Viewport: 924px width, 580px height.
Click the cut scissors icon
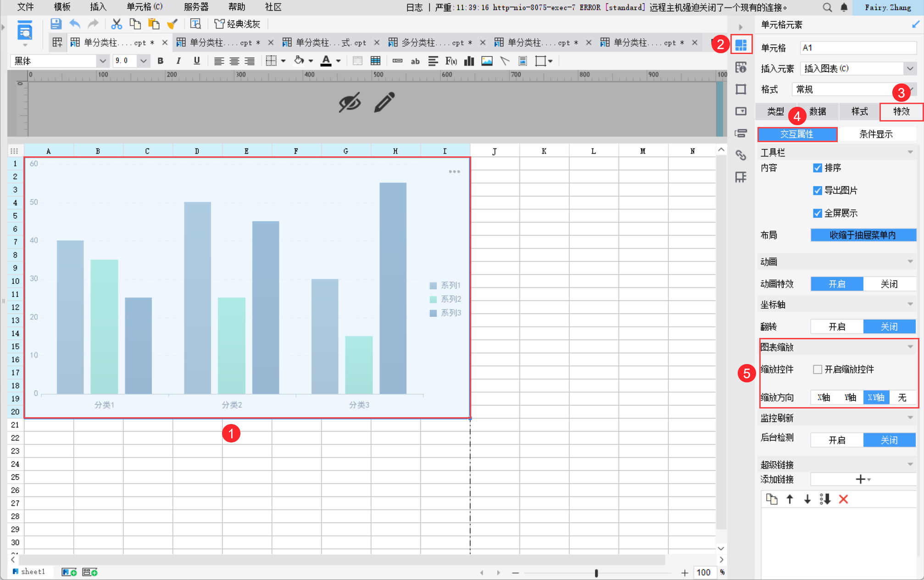(117, 24)
